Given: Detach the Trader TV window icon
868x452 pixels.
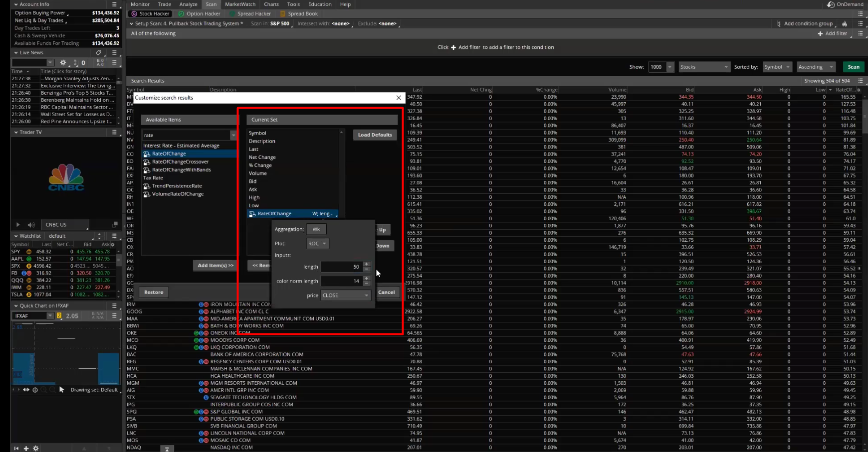Looking at the screenshot, I should (115, 225).
